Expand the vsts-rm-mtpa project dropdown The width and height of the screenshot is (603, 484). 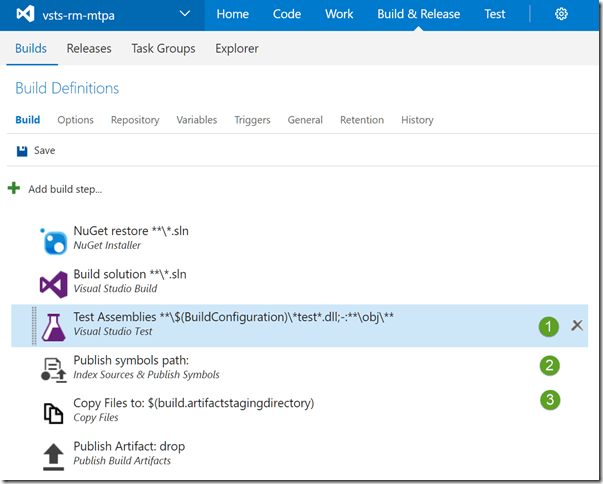[184, 15]
